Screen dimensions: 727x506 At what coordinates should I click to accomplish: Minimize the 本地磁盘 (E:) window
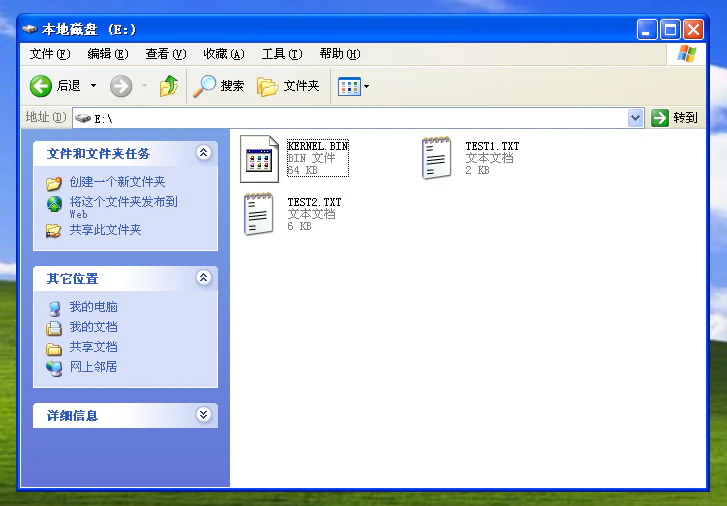pyautogui.click(x=647, y=30)
